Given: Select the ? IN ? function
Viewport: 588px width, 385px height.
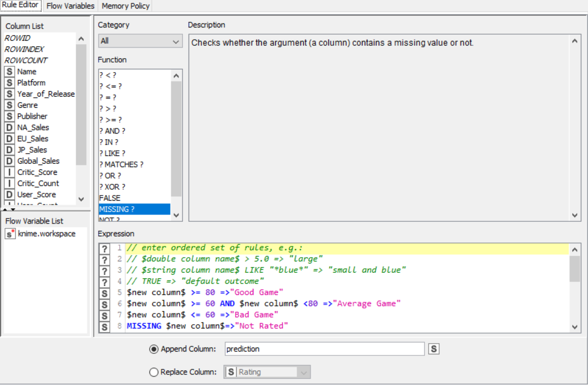Looking at the screenshot, I should point(134,142).
